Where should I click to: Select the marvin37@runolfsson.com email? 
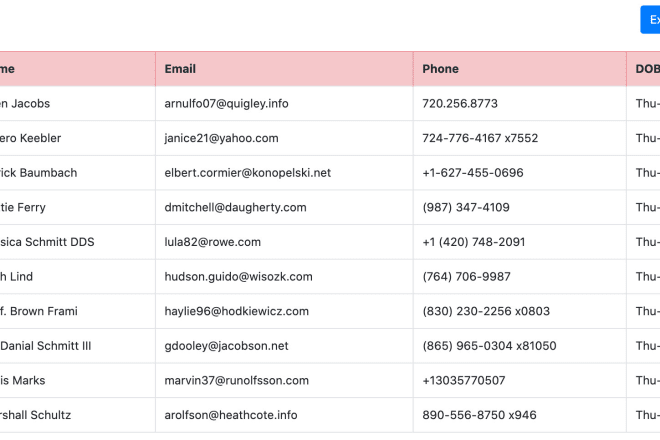[x=236, y=380]
